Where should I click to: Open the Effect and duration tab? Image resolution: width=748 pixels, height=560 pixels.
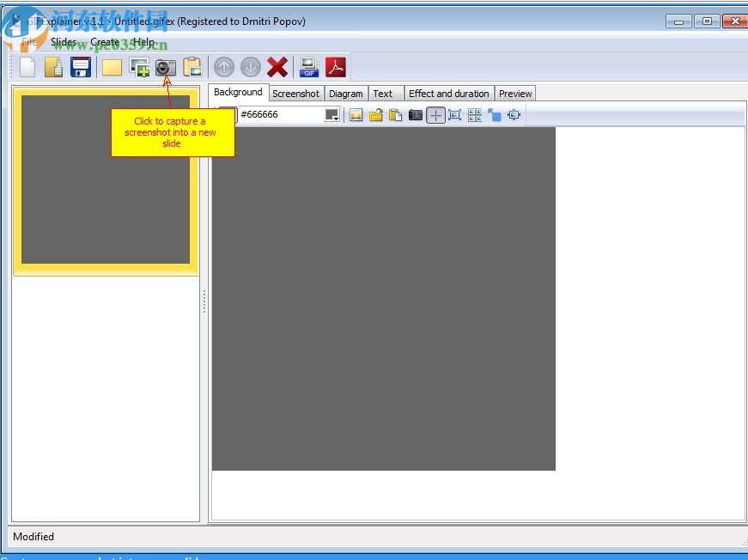point(449,94)
